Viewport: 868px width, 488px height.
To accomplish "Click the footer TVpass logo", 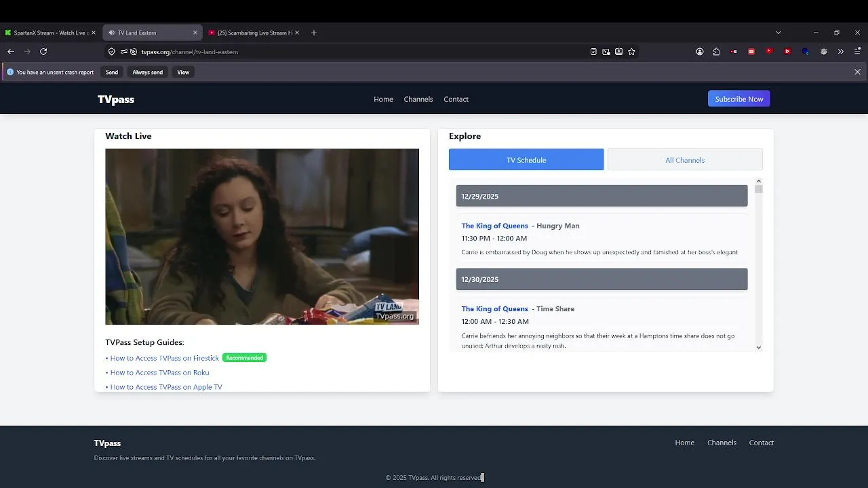I will tap(107, 443).
